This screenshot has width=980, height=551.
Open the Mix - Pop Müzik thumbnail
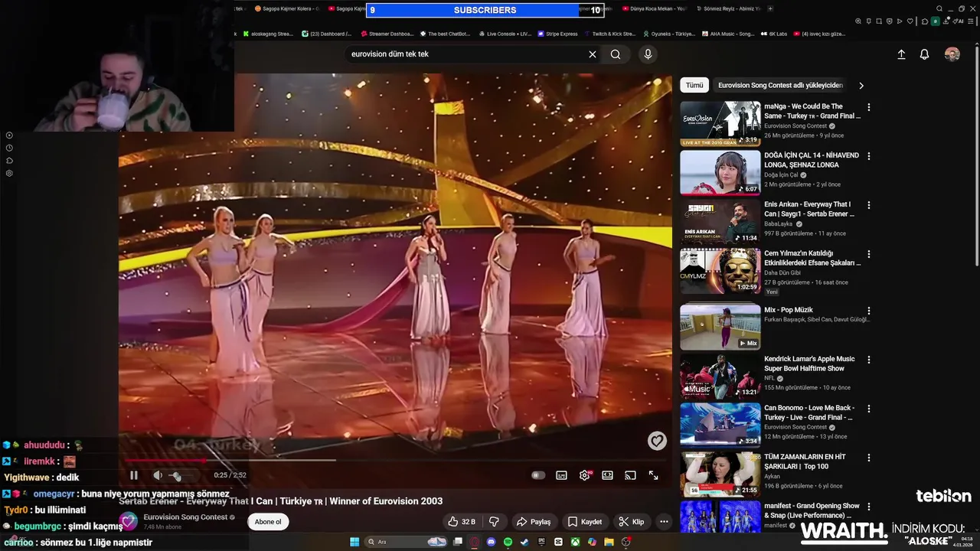[x=720, y=327]
